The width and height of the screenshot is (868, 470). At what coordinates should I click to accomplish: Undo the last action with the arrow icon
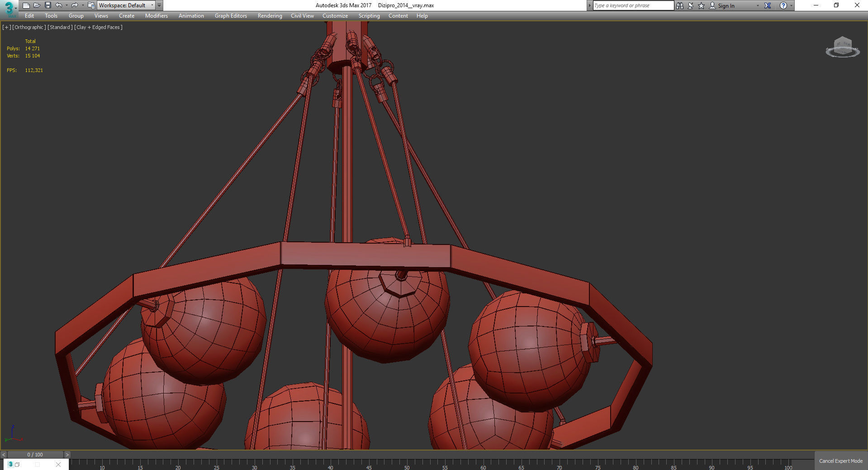[x=59, y=5]
